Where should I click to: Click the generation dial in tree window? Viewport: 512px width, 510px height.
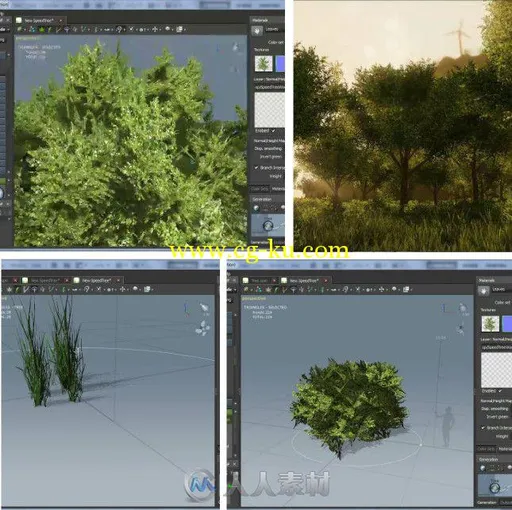click(x=268, y=226)
